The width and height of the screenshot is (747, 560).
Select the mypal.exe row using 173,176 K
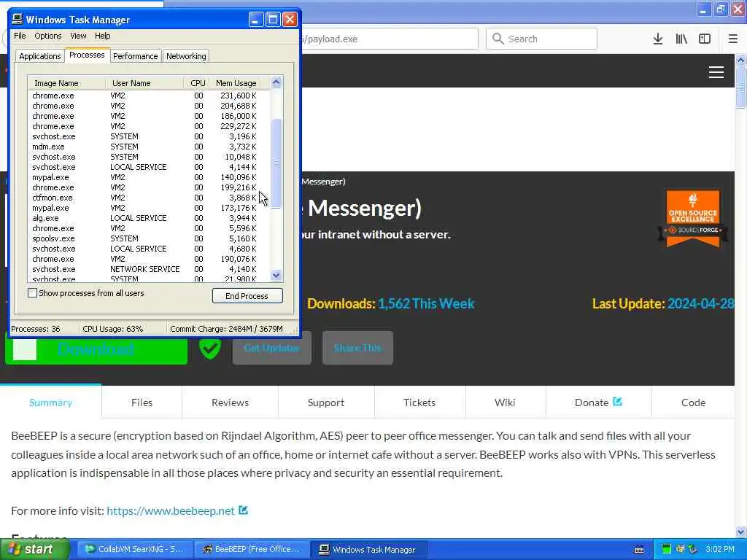149,208
